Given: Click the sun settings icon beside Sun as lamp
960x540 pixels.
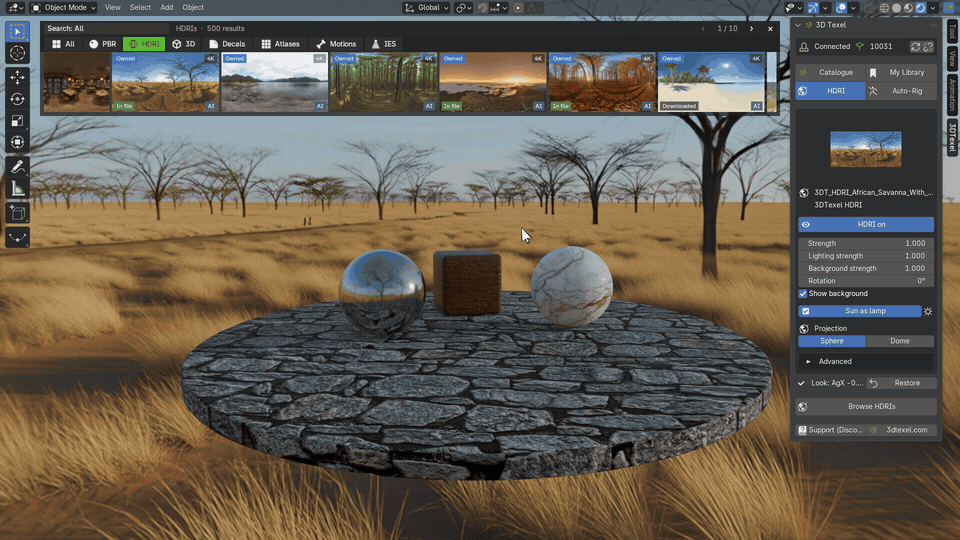Looking at the screenshot, I should coord(928,311).
